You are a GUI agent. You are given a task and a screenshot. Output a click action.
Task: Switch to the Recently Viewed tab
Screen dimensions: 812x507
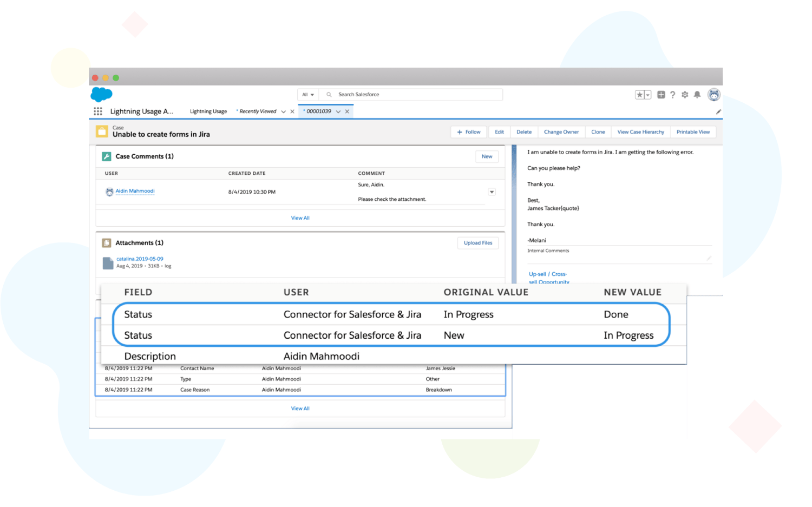pos(257,111)
